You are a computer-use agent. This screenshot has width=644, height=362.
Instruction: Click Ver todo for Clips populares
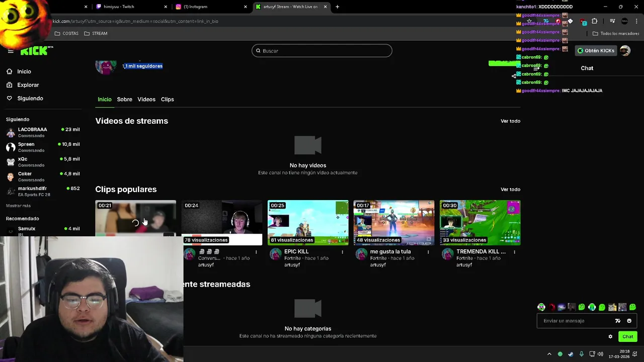coord(510,190)
